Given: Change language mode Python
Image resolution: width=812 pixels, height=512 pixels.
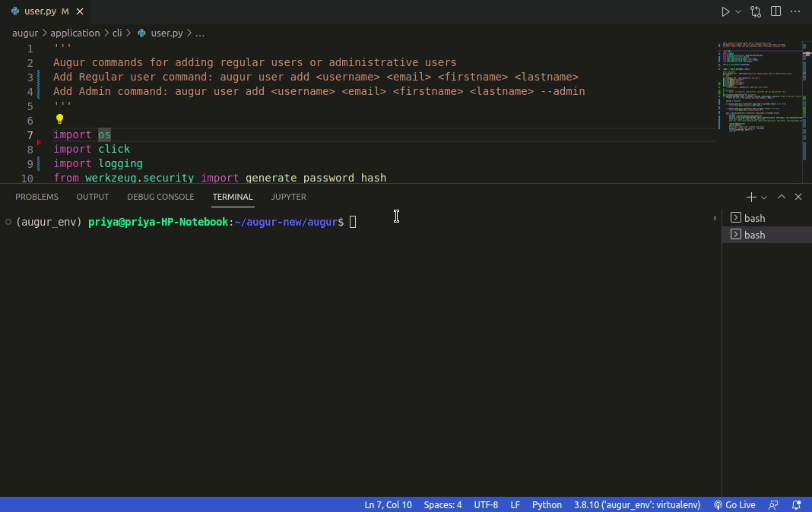Looking at the screenshot, I should pos(547,504).
